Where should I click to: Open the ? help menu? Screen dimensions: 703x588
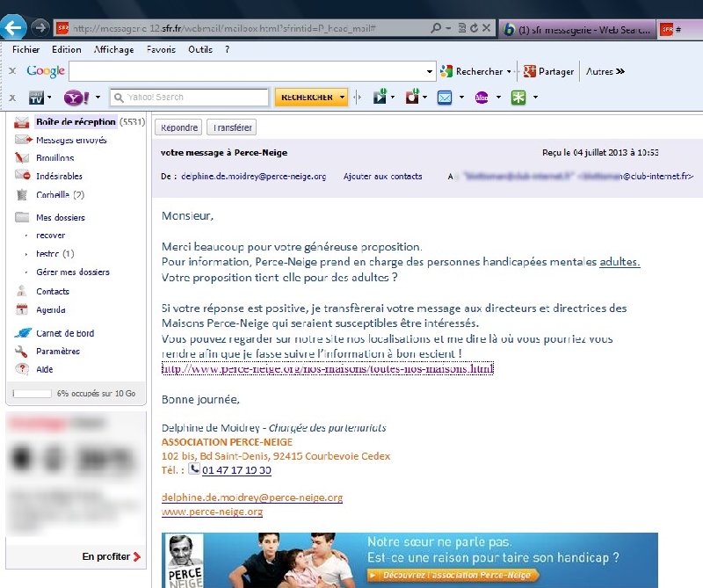[228, 49]
